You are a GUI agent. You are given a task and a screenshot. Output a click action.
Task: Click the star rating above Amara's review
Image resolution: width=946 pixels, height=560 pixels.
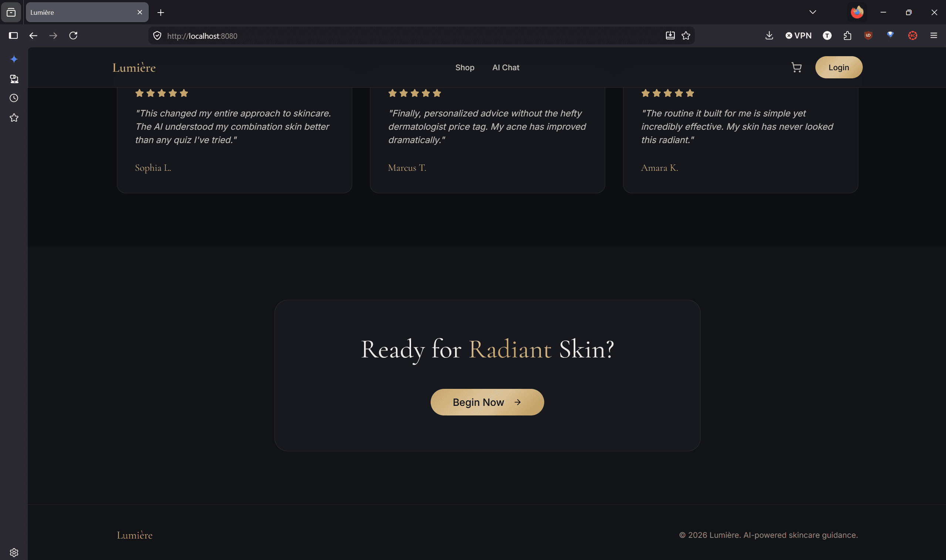click(668, 93)
